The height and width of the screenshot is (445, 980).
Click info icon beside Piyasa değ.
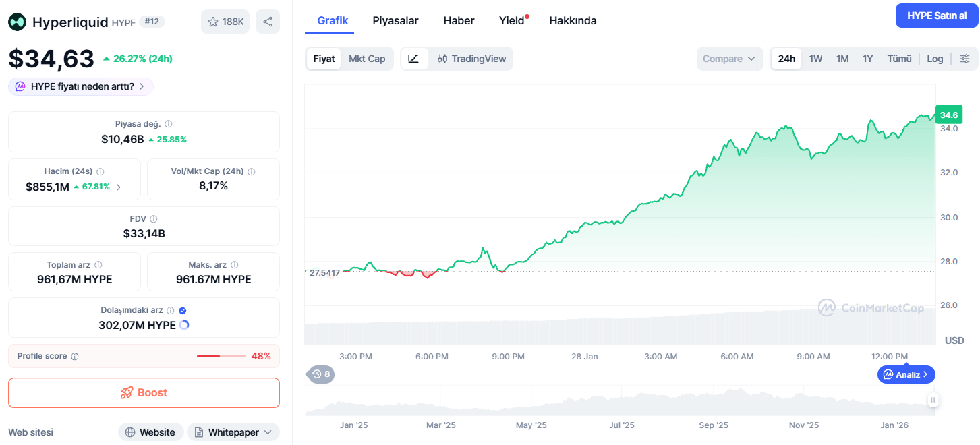169,124
